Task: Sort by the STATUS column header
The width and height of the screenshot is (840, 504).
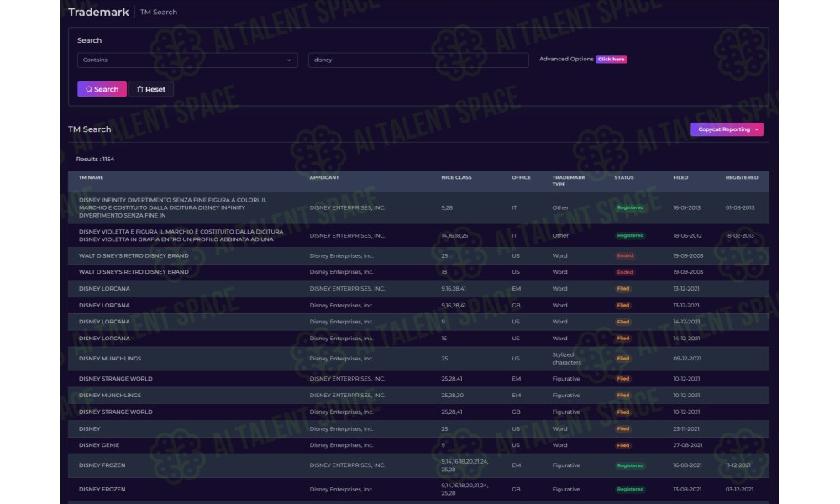Action: (624, 177)
